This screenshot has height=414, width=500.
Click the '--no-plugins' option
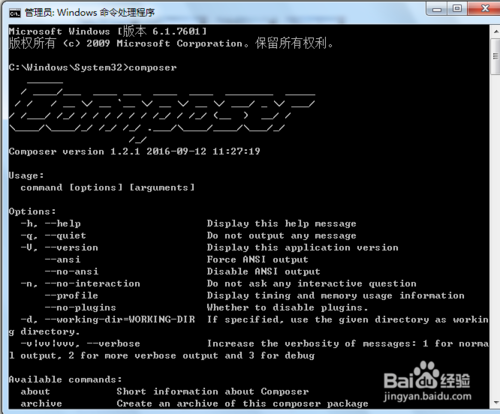(80, 308)
